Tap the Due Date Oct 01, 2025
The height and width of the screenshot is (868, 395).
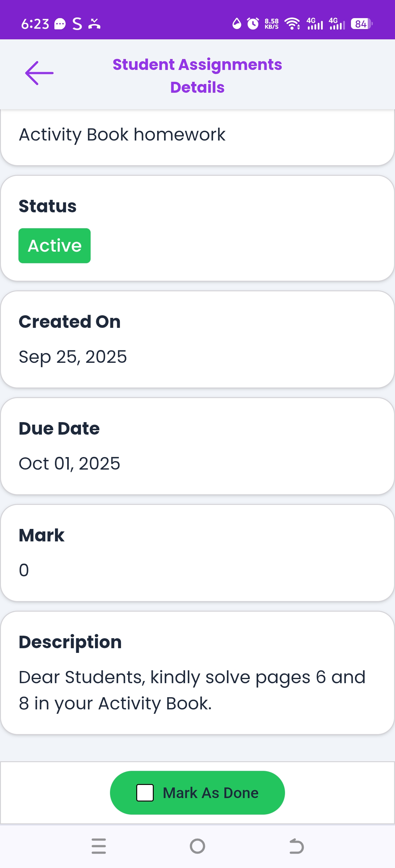coord(69,463)
